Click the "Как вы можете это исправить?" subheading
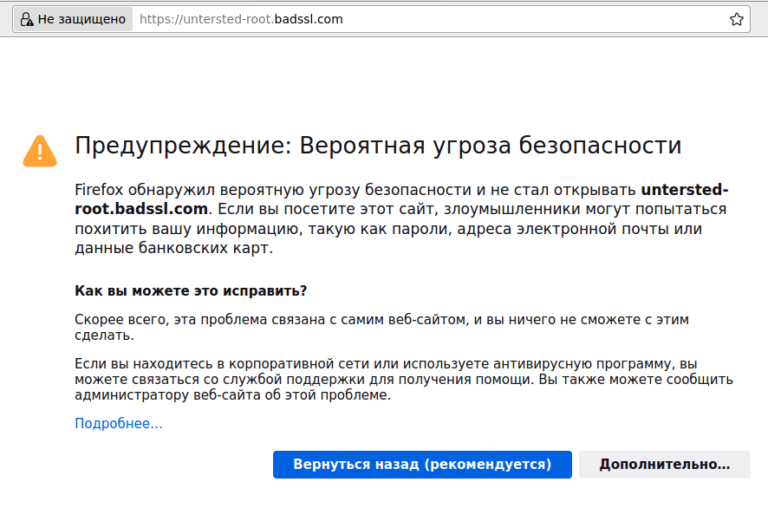The width and height of the screenshot is (768, 508). (x=190, y=291)
